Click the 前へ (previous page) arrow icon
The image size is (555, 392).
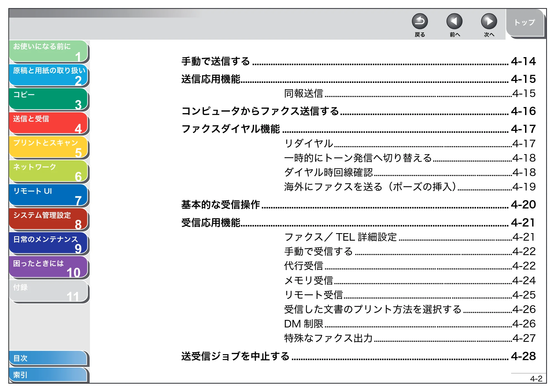point(454,21)
